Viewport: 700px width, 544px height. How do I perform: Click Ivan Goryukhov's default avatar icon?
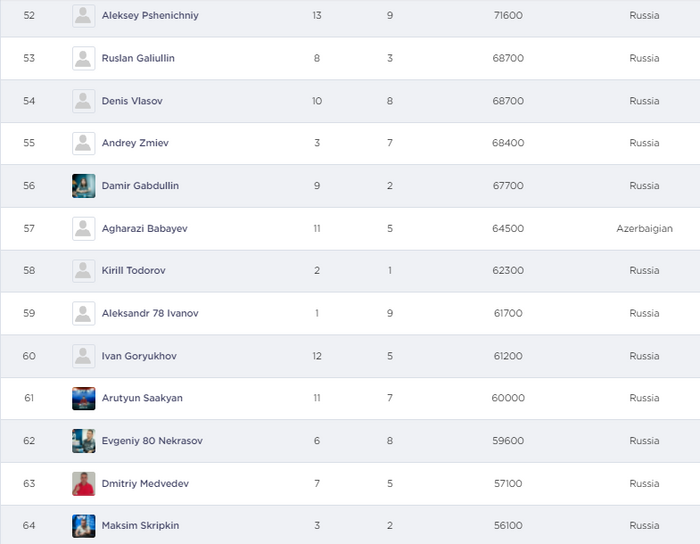click(x=84, y=356)
